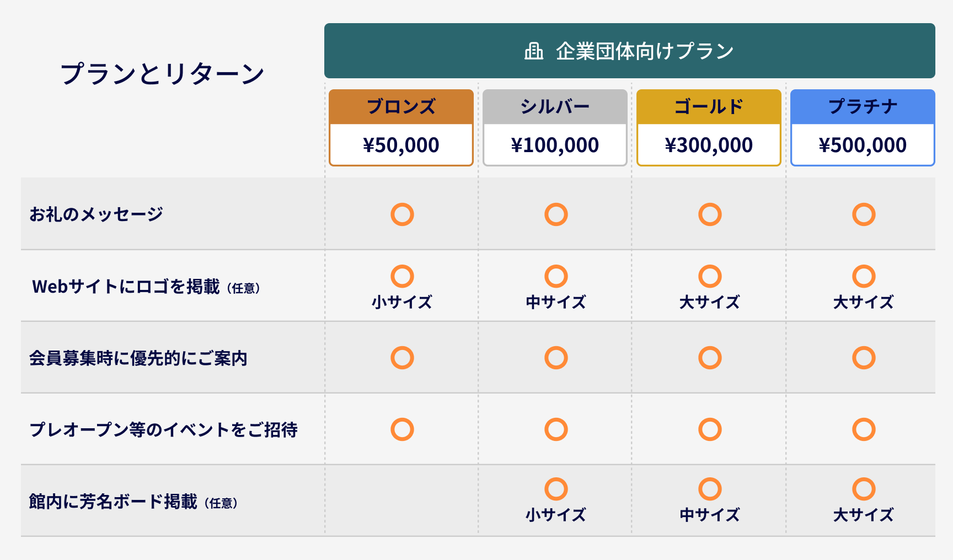Click the Bronze circle in the pre-open event row
The width and height of the screenshot is (953, 560).
[402, 429]
